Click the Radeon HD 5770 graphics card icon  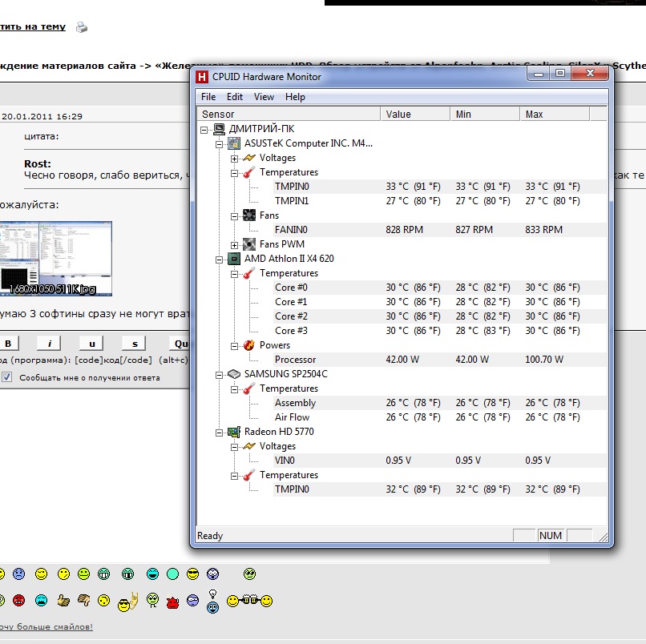(x=234, y=432)
